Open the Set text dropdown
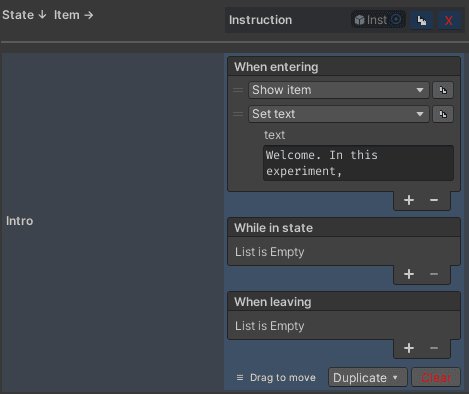 click(x=339, y=114)
